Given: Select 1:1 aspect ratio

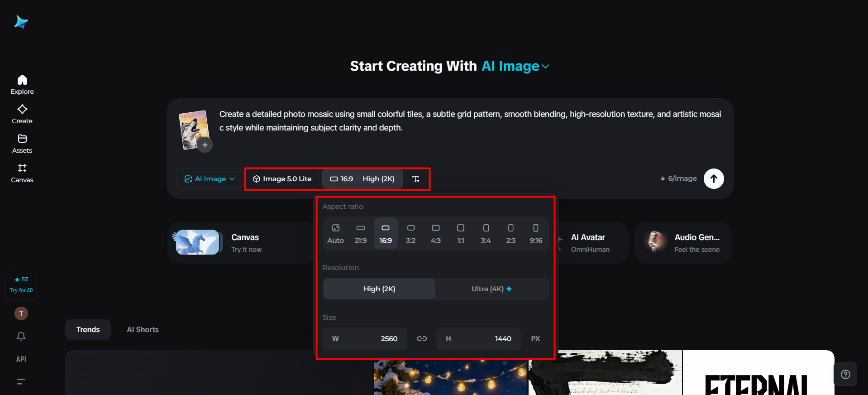Looking at the screenshot, I should 461,233.
